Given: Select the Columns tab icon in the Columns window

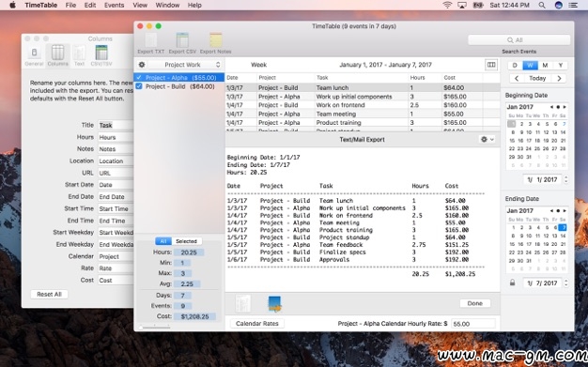Looking at the screenshot, I should [x=57, y=55].
